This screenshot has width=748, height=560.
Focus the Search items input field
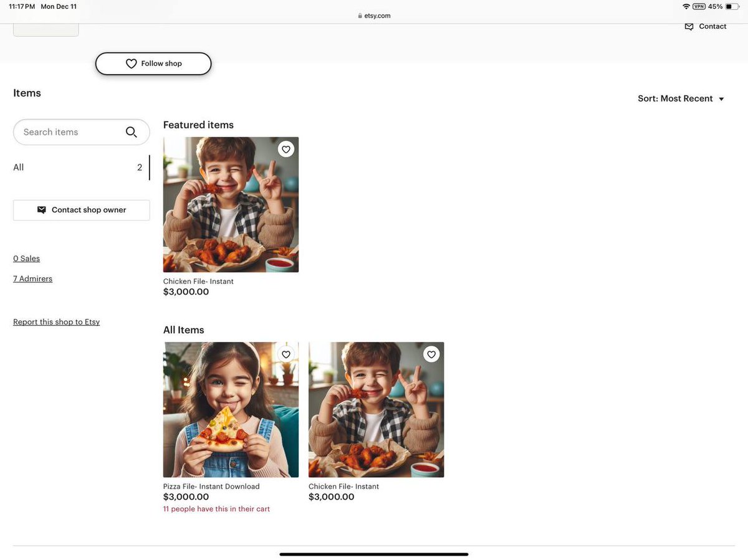point(69,132)
